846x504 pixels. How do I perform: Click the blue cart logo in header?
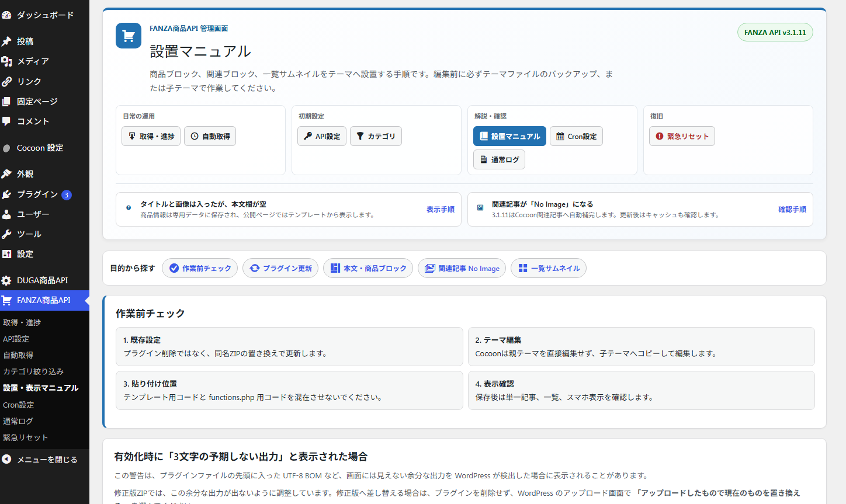[129, 36]
